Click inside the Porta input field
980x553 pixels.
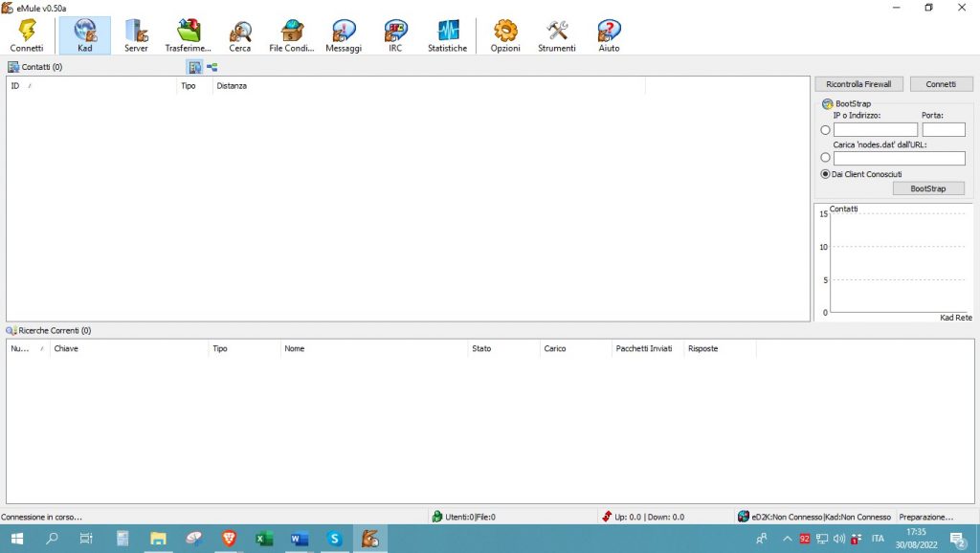tap(944, 129)
